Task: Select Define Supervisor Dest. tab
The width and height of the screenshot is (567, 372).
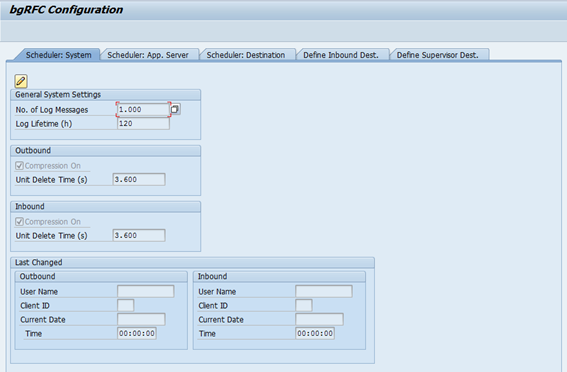Action: [x=437, y=55]
